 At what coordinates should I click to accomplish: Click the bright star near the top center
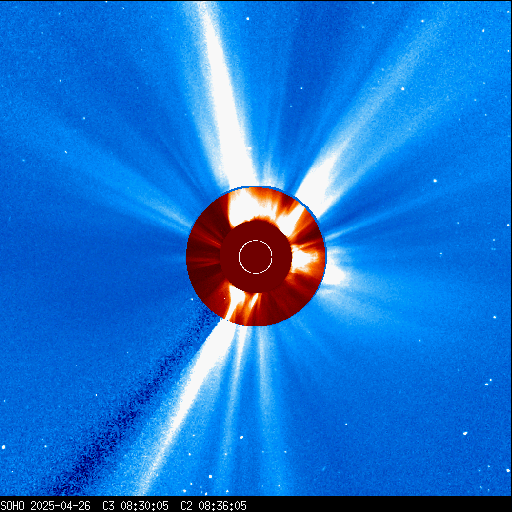pyautogui.click(x=248, y=19)
